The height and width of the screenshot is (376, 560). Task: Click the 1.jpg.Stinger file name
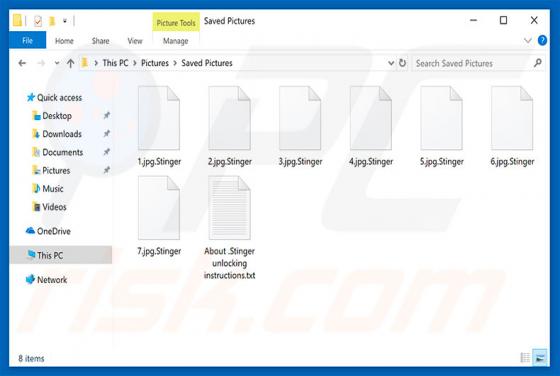coord(159,161)
